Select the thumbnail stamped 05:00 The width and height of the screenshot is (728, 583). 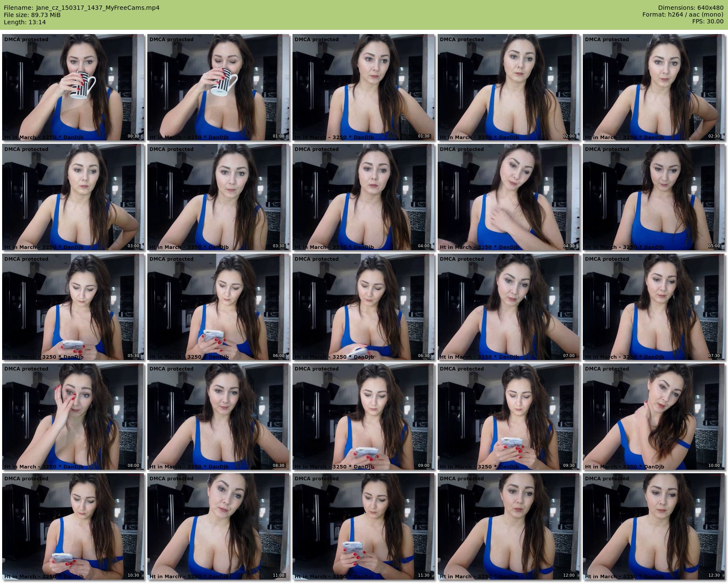(x=653, y=197)
